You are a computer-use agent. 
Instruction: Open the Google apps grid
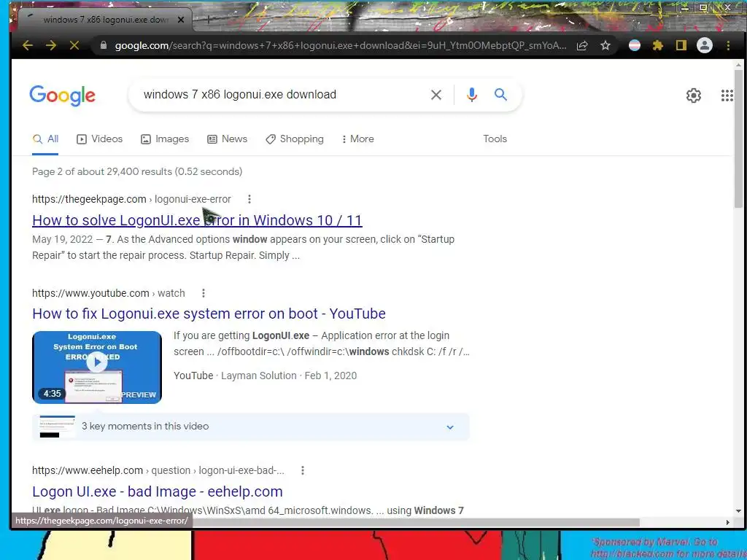tap(727, 96)
